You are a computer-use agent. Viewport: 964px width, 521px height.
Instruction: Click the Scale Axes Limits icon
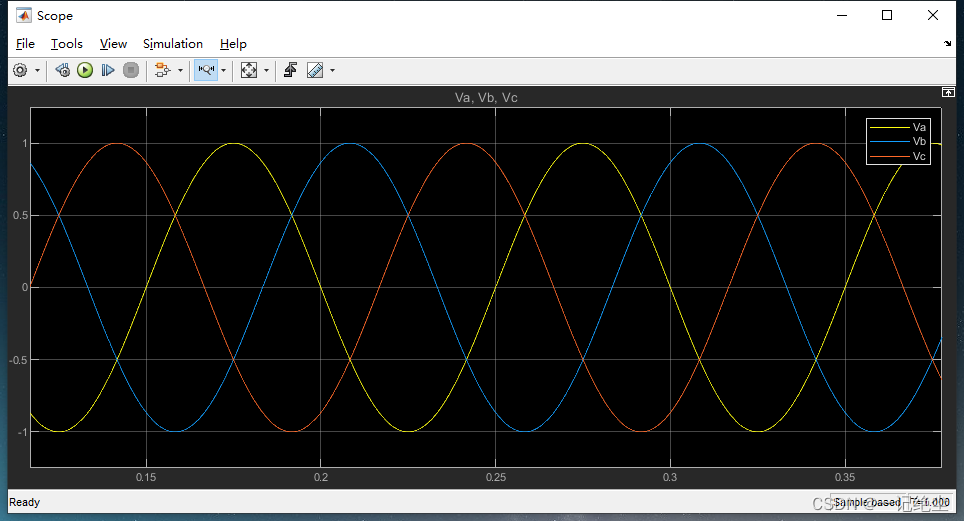(x=249, y=70)
